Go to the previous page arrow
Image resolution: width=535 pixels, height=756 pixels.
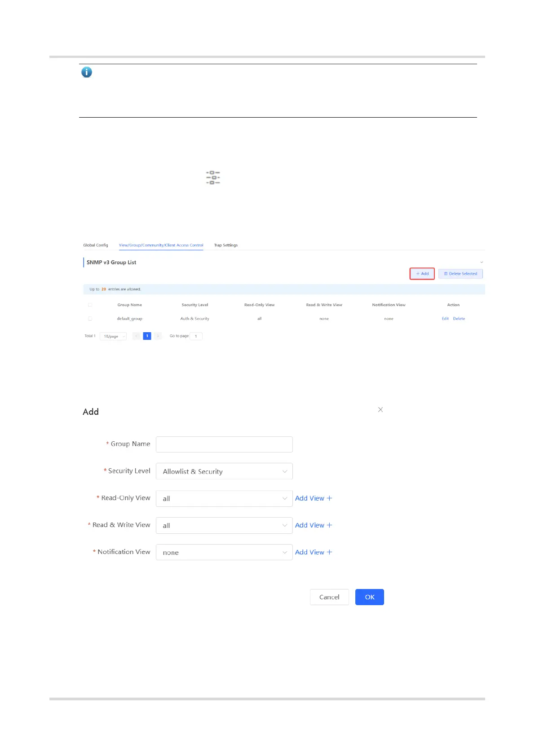pyautogui.click(x=136, y=336)
